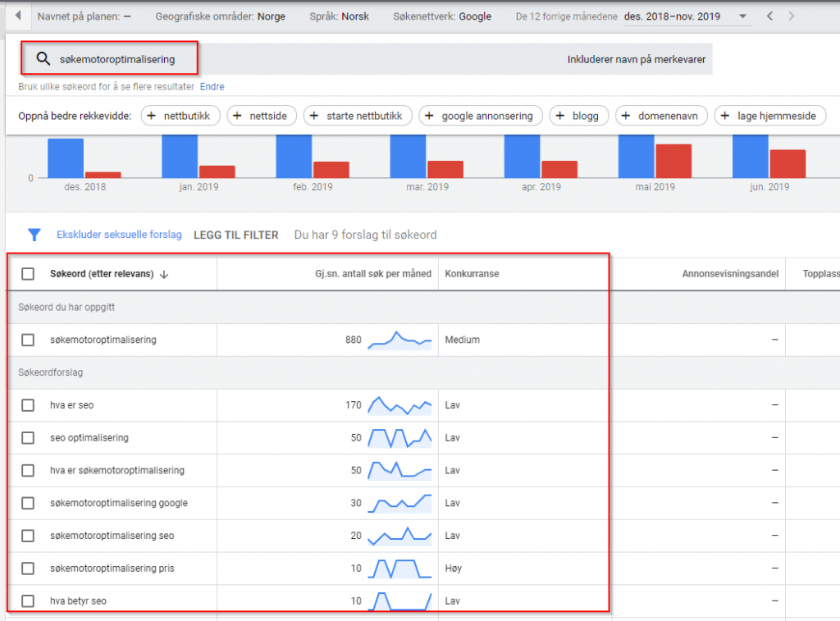The width and height of the screenshot is (840, 621).
Task: Click keyword text 'hva er seo'
Action: [x=72, y=405]
